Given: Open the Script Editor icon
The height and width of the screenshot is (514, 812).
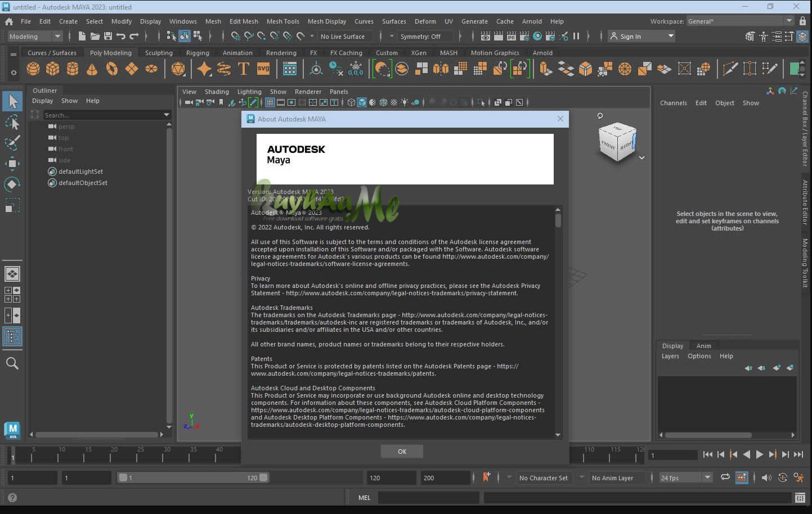Looking at the screenshot, I should pos(800,498).
